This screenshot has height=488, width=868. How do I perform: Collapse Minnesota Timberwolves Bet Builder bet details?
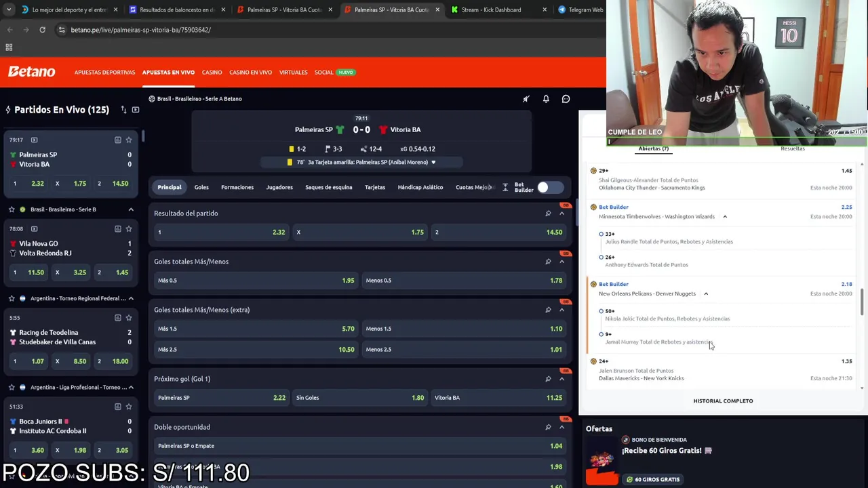pyautogui.click(x=725, y=217)
